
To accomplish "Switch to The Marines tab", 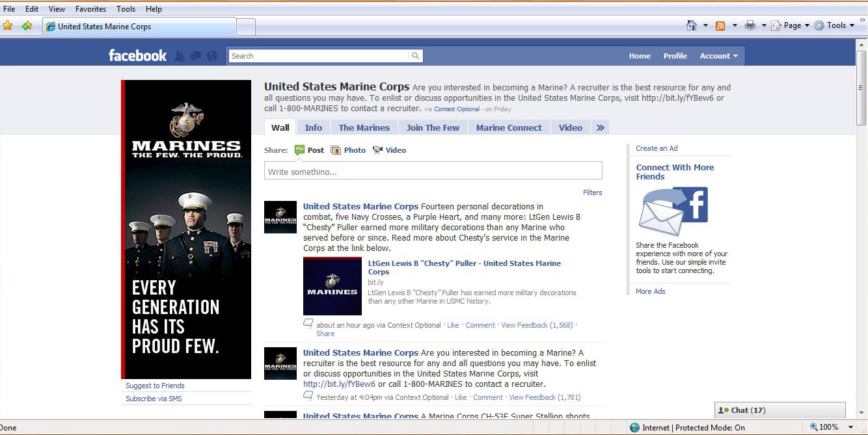I will click(x=364, y=127).
